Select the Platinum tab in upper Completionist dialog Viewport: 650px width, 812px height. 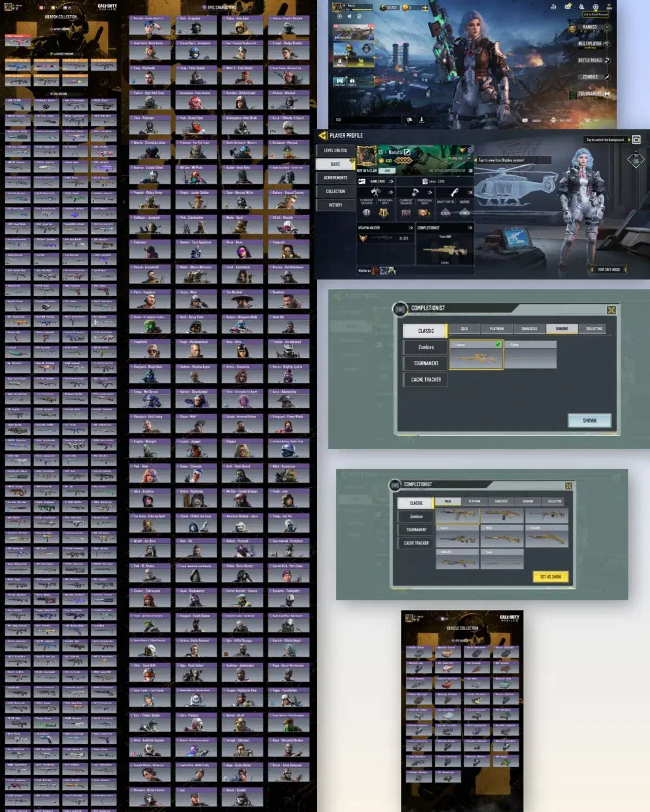[x=497, y=329]
